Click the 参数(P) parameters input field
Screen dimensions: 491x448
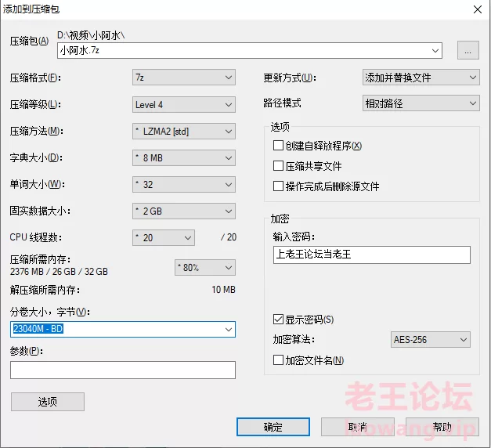[123, 370]
